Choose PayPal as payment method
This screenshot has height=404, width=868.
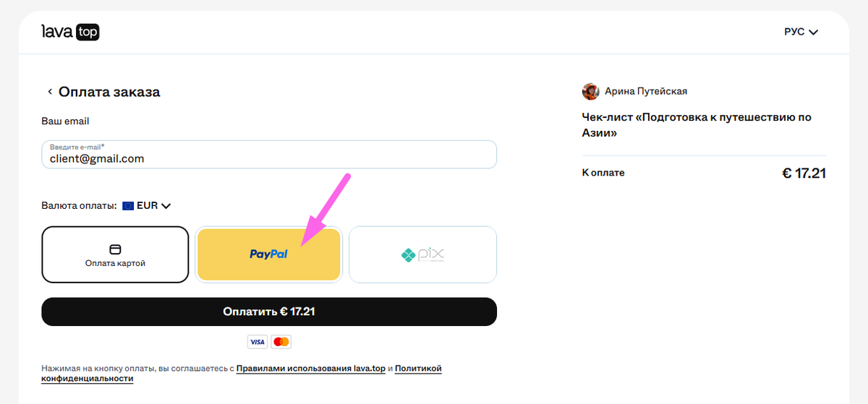[268, 254]
